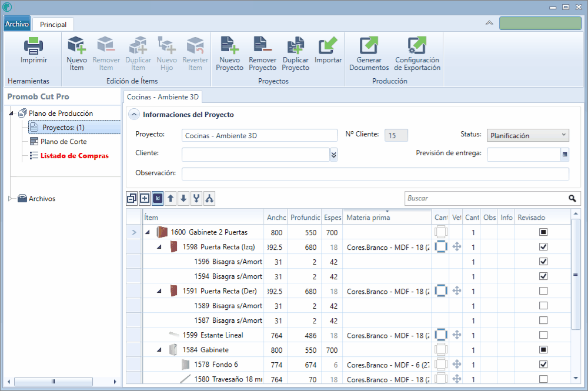Click the item table vertical scrollbar thumb
Image resolution: width=588 pixels, height=391 pixels.
pos(575,275)
